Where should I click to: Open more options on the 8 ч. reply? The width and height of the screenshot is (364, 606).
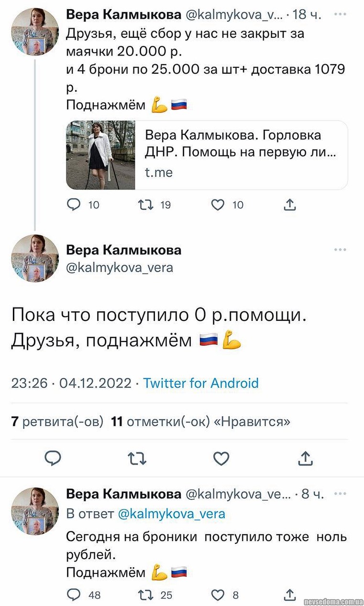(x=340, y=494)
